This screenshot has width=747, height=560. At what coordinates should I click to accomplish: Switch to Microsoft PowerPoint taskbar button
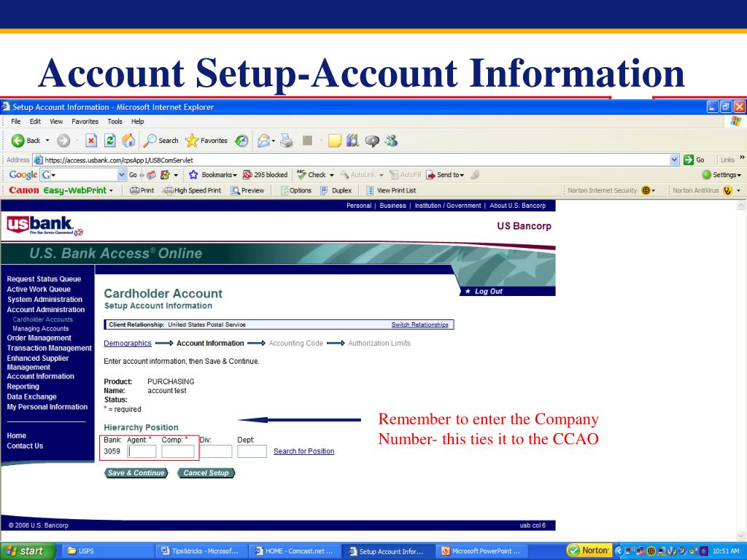click(481, 551)
